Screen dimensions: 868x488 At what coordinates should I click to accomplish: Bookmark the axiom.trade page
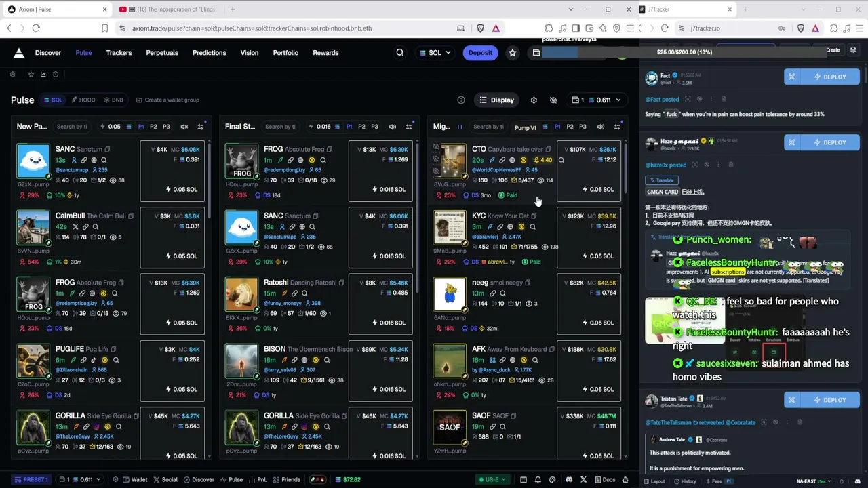click(104, 28)
